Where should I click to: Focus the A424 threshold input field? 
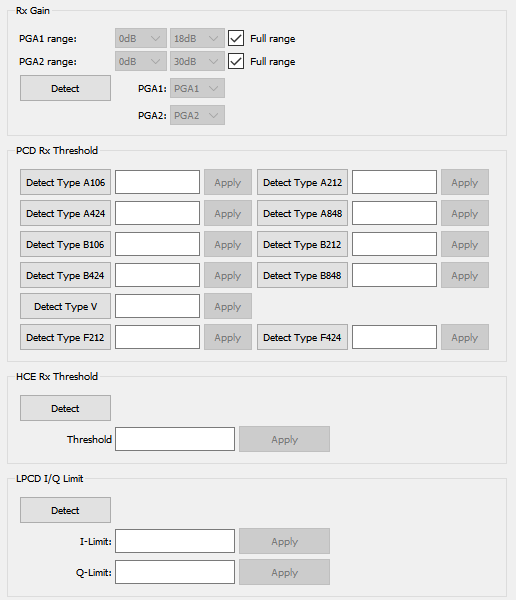tap(157, 213)
